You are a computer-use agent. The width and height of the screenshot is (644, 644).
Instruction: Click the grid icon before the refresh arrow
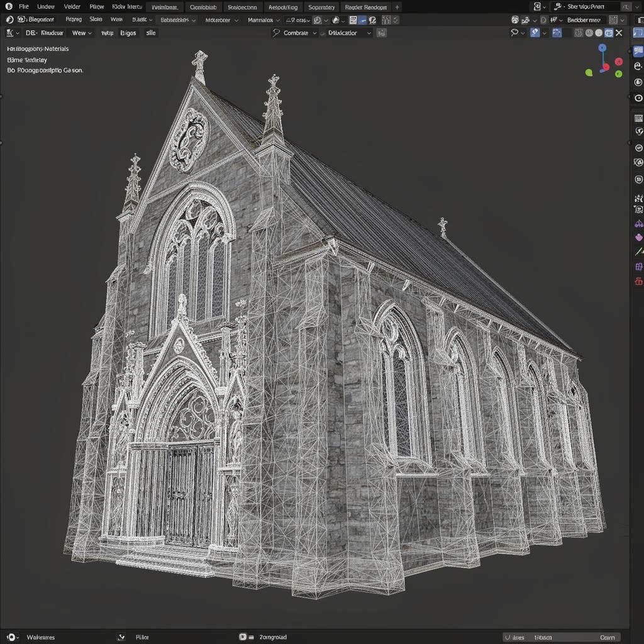coord(386,19)
